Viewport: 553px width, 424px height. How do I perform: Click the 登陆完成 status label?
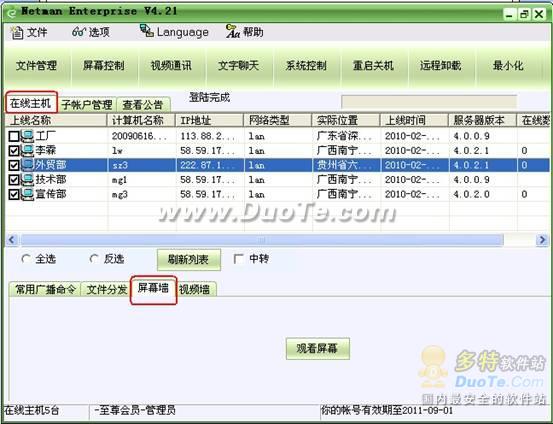209,97
